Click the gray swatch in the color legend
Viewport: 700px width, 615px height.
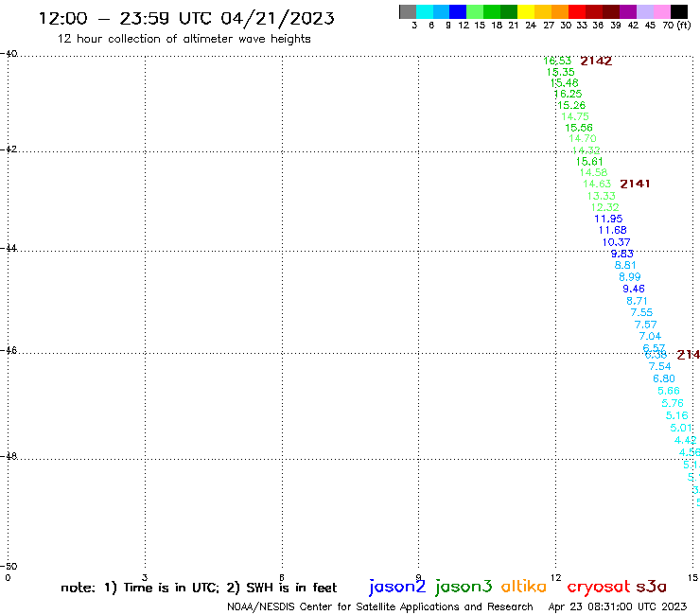(x=408, y=11)
